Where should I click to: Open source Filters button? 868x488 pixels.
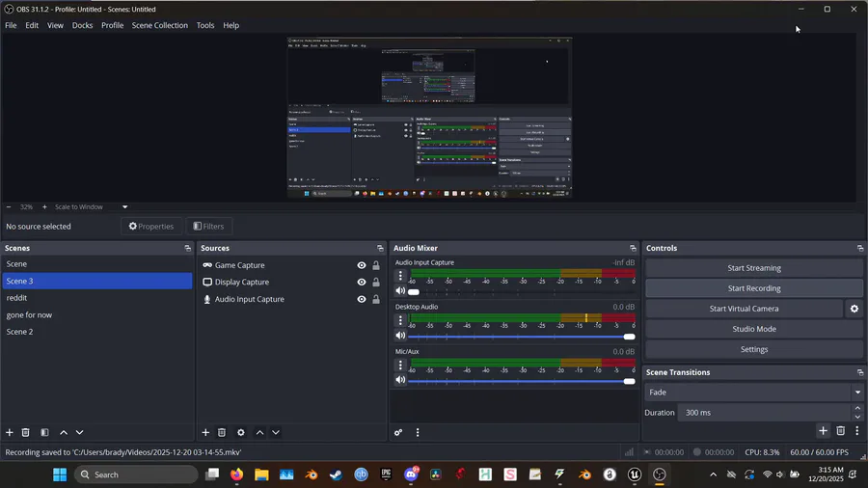(x=208, y=227)
